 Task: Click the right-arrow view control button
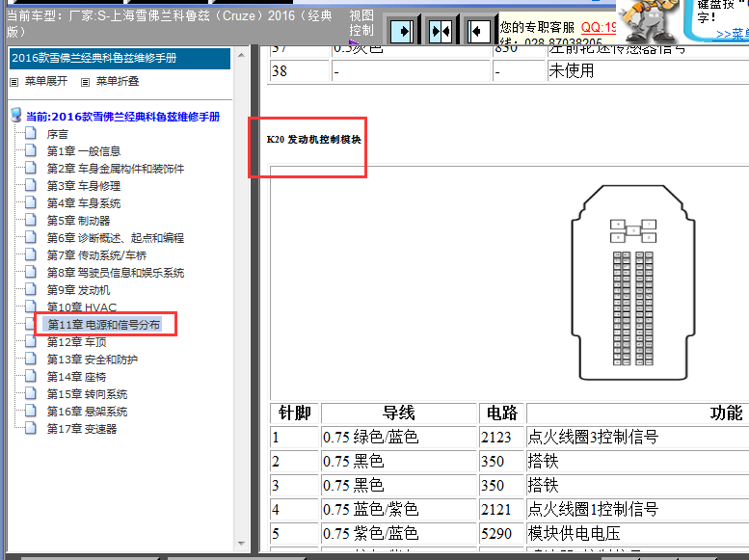click(x=402, y=32)
